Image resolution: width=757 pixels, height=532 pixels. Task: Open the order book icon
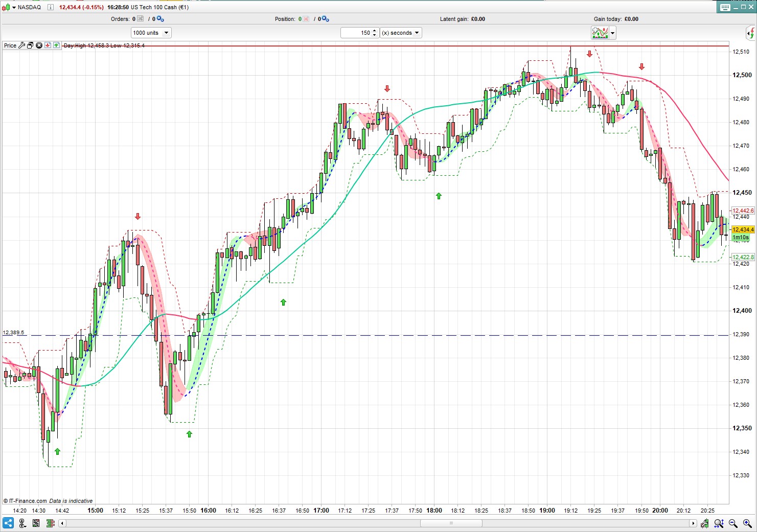50,523
